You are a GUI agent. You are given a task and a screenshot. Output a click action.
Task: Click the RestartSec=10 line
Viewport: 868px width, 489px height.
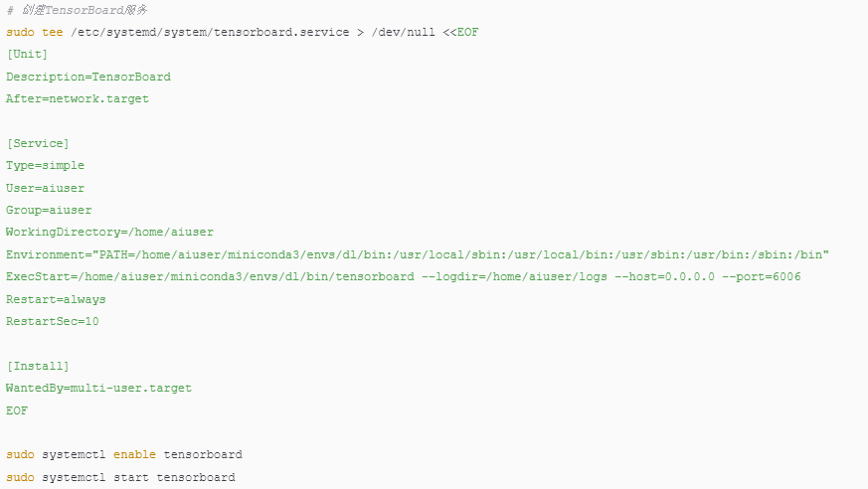coord(52,321)
